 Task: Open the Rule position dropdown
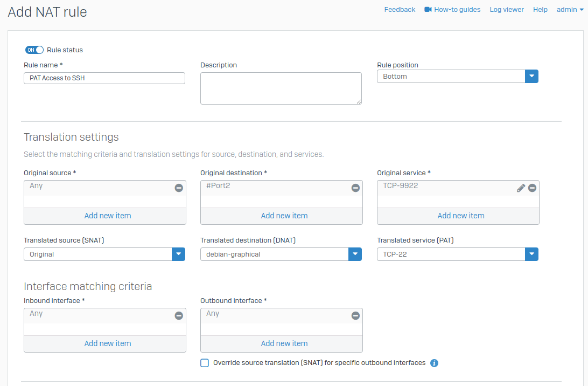(x=531, y=77)
